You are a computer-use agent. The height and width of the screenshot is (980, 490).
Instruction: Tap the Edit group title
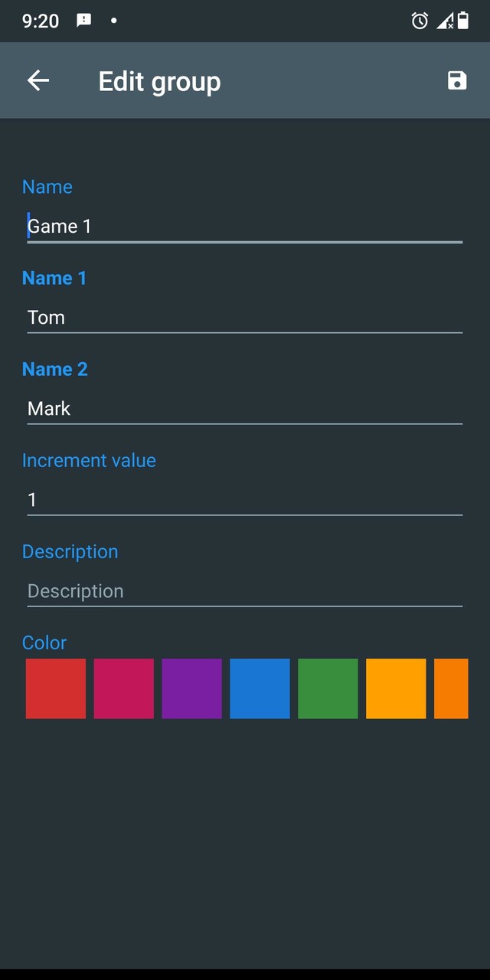pyautogui.click(x=159, y=81)
